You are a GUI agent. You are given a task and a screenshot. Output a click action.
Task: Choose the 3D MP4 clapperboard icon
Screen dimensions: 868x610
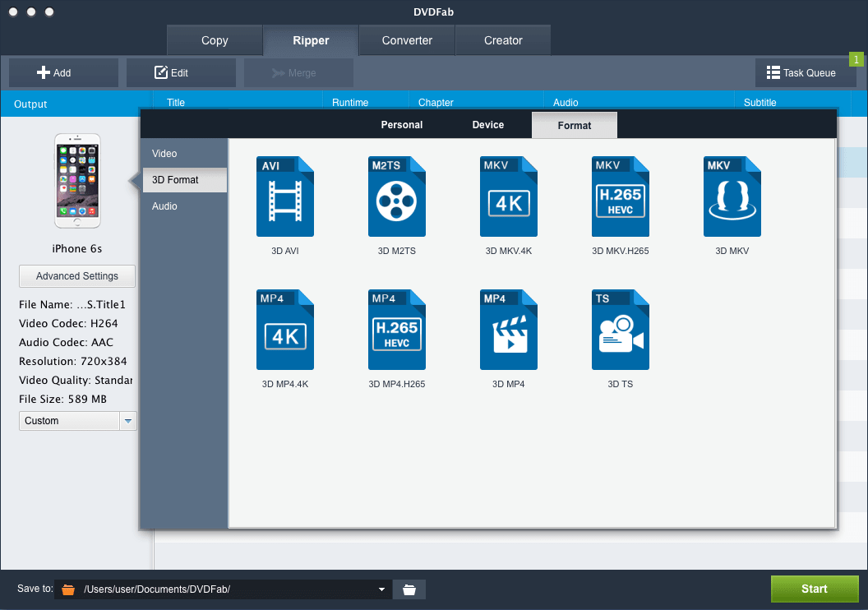(509, 330)
